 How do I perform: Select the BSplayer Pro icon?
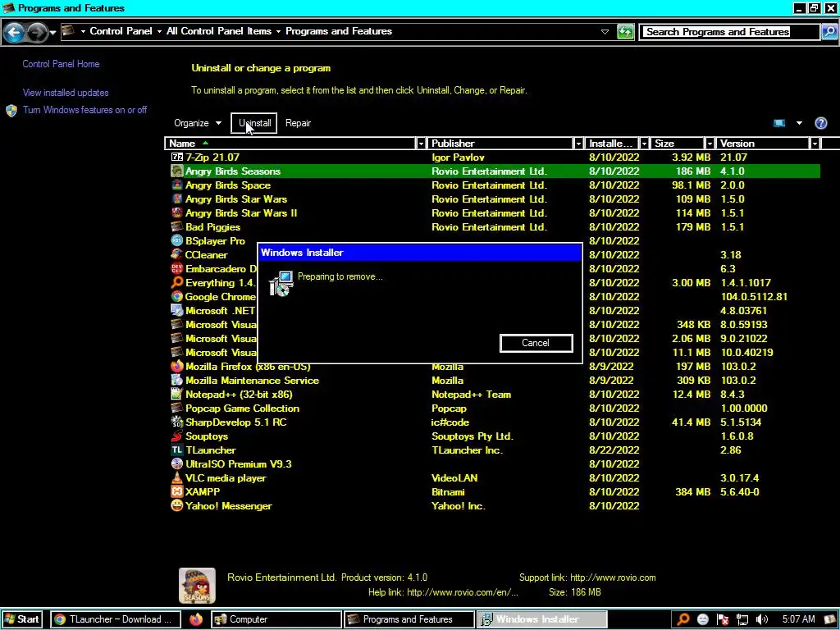point(177,240)
